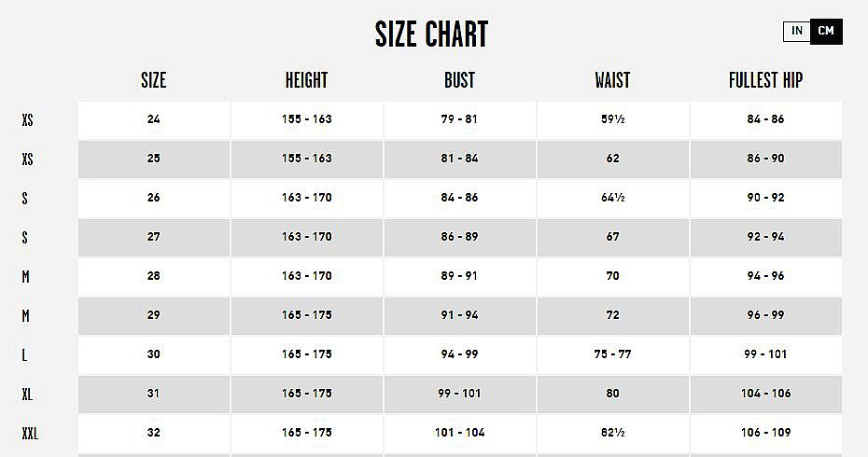This screenshot has width=868, height=457.
Task: Click the FULLEST HIP column header
Action: click(765, 80)
